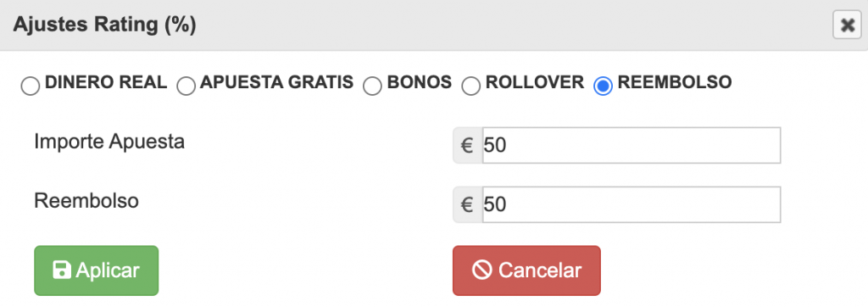Focus the Reembolso amount input field

(x=631, y=205)
